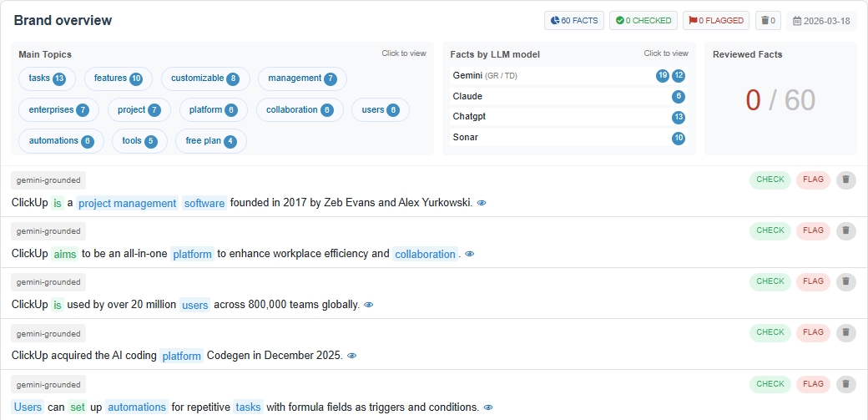868x420 pixels.
Task: Click the 60 Facts pie chart badge
Action: (x=574, y=21)
